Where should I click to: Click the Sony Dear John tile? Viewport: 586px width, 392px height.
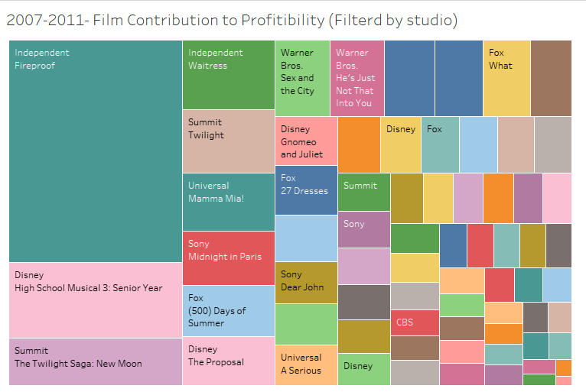point(305,283)
